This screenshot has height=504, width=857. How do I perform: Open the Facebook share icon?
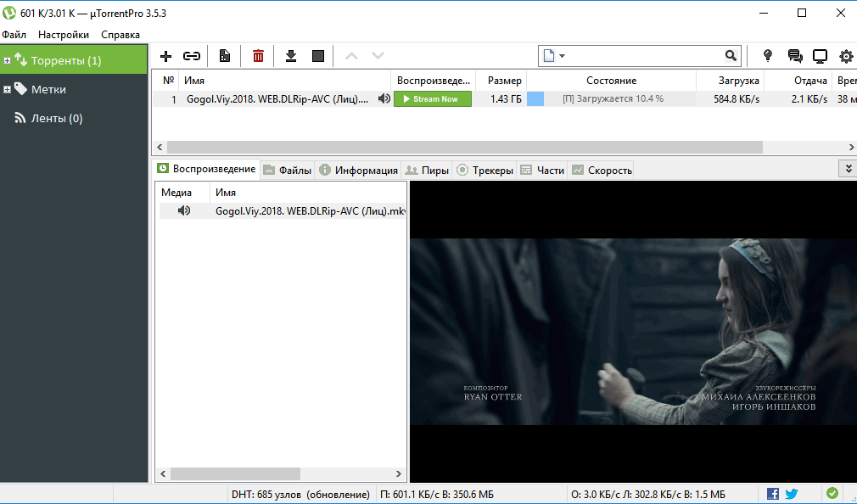pyautogui.click(x=773, y=494)
